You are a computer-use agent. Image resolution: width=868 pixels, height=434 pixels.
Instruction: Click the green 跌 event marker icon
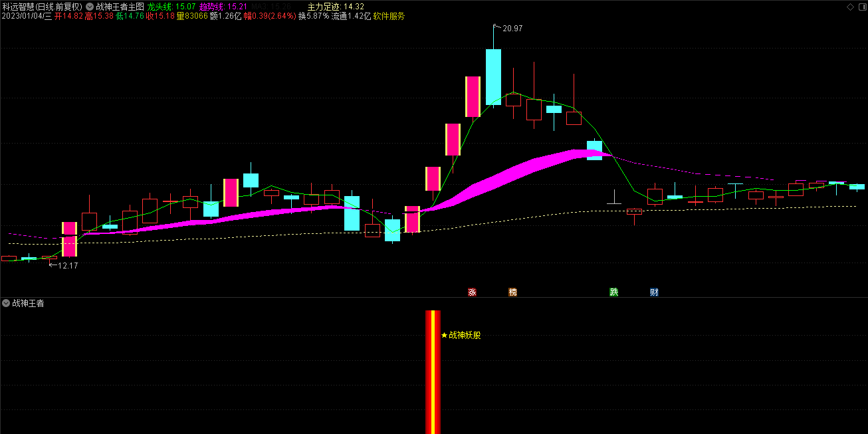(614, 292)
